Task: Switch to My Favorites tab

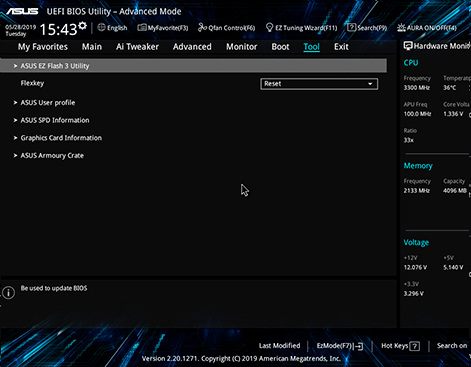Action: pos(43,47)
